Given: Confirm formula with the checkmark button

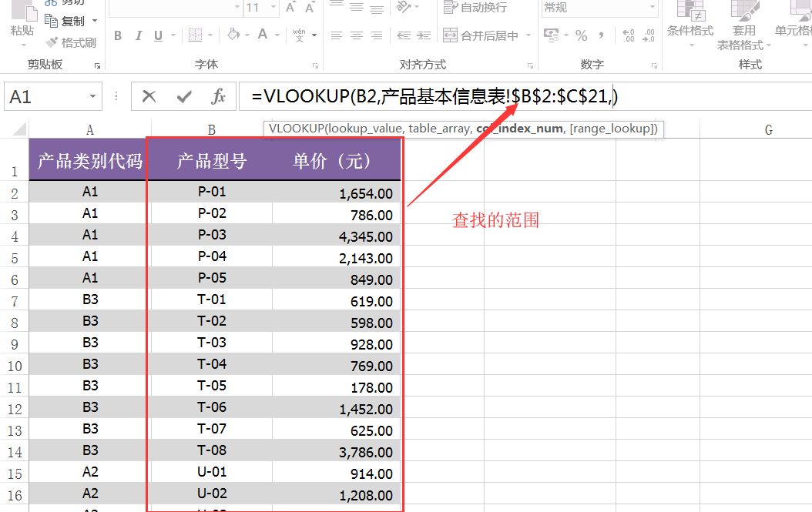Looking at the screenshot, I should click(184, 96).
